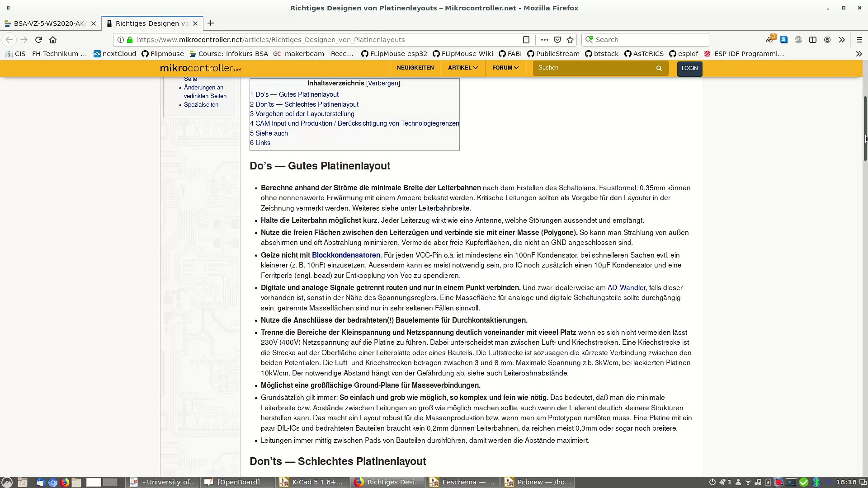Viewport: 868px width, 488px height.
Task: Open the Blockkondensatoren article link
Action: (346, 255)
